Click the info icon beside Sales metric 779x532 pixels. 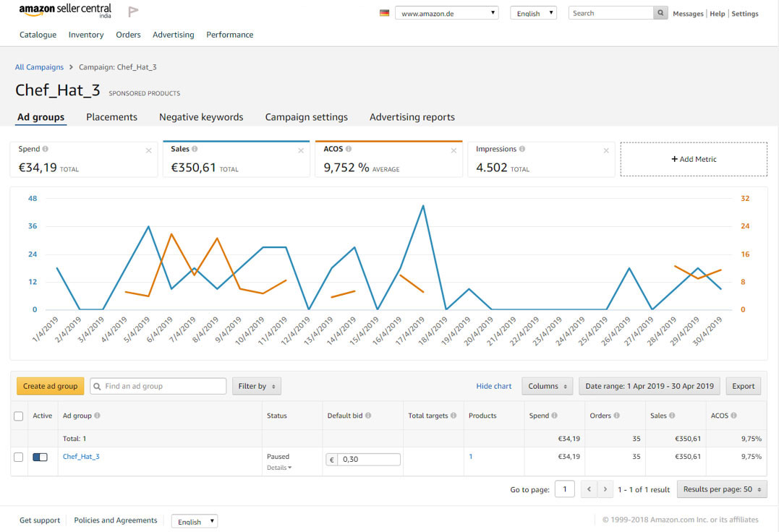195,149
